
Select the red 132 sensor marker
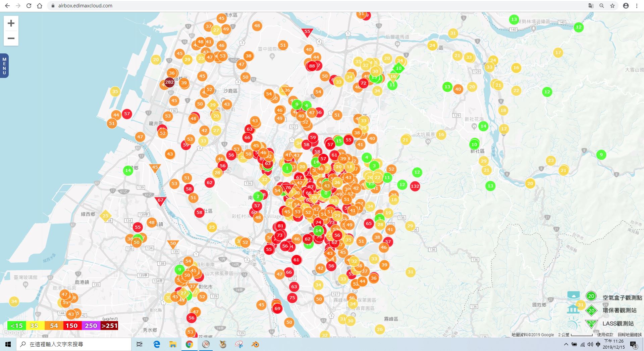(x=415, y=186)
